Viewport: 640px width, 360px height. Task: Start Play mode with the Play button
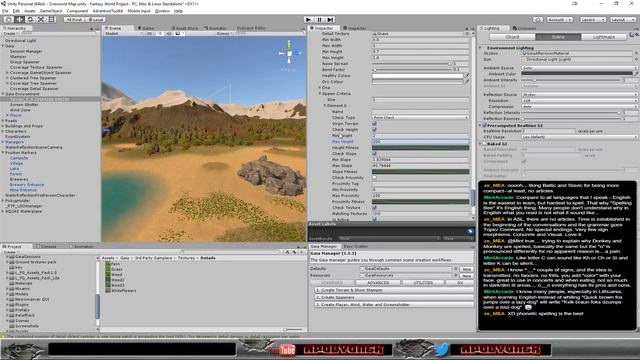(x=309, y=19)
